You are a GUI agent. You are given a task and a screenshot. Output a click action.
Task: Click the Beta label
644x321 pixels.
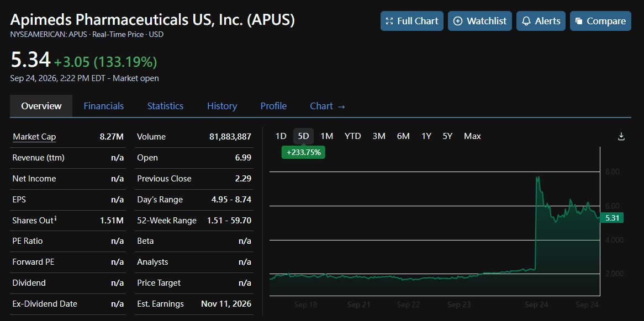145,241
